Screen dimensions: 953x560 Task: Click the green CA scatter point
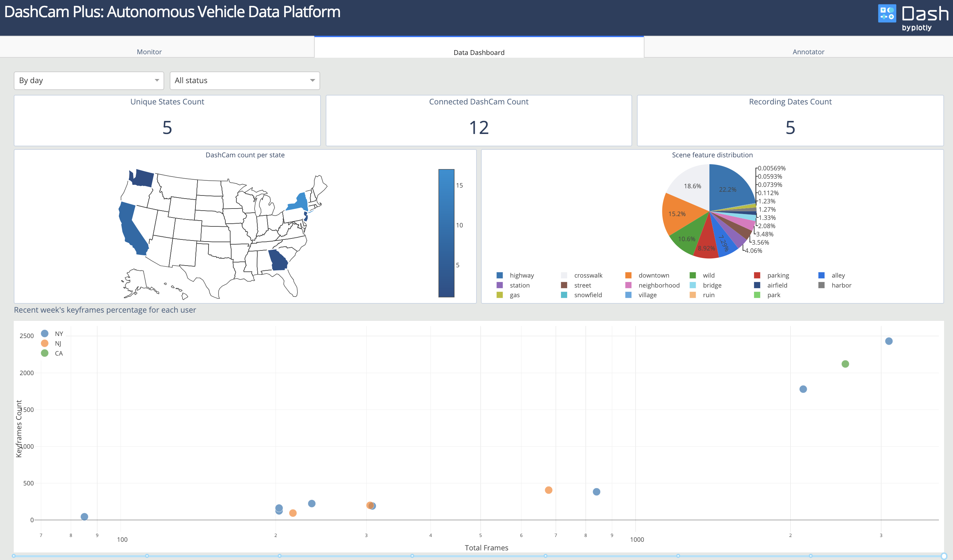point(845,364)
